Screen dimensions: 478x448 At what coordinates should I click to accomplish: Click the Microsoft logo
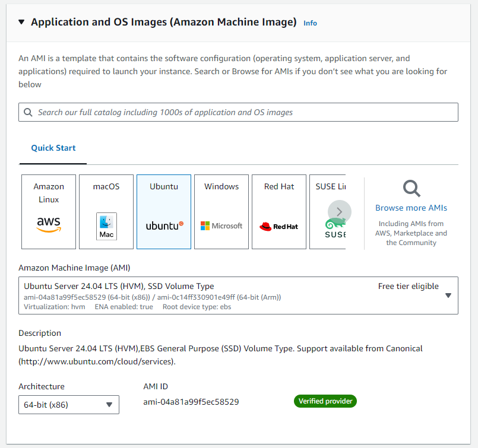pyautogui.click(x=221, y=226)
